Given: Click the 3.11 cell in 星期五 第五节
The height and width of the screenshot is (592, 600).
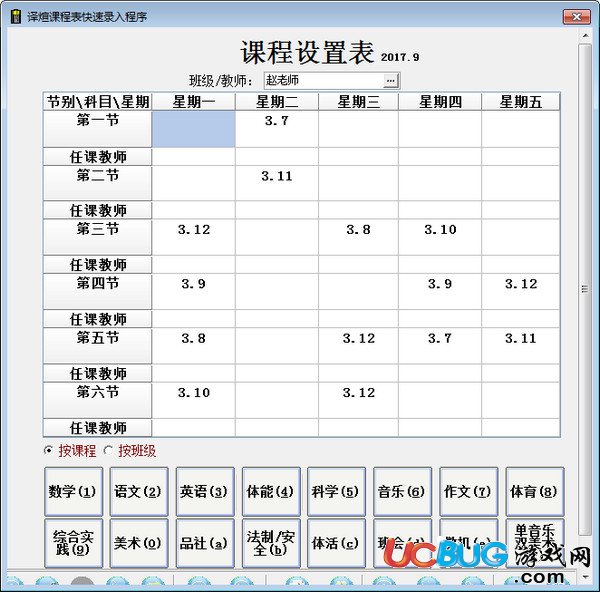Looking at the screenshot, I should point(521,346).
